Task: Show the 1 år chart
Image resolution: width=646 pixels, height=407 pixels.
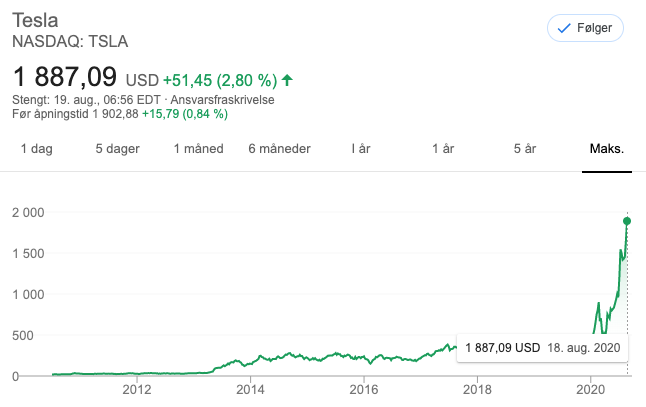Action: click(x=443, y=149)
